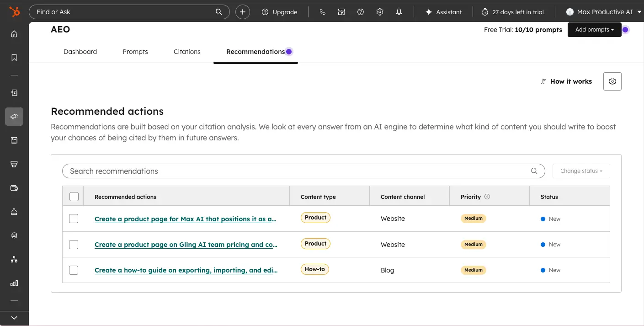Open the Add prompts dropdown
Viewport: 644px width, 326px height.
594,29
